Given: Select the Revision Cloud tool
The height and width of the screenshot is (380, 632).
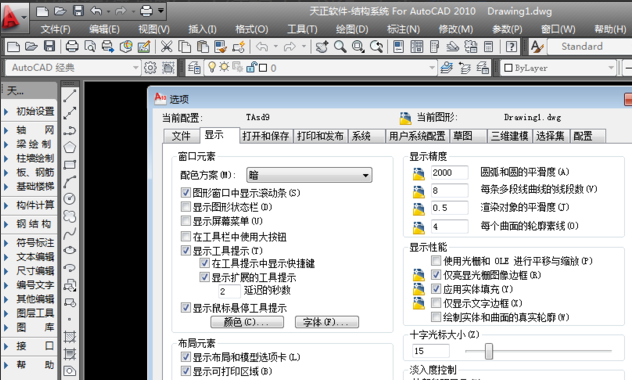Looking at the screenshot, I should click(x=70, y=216).
